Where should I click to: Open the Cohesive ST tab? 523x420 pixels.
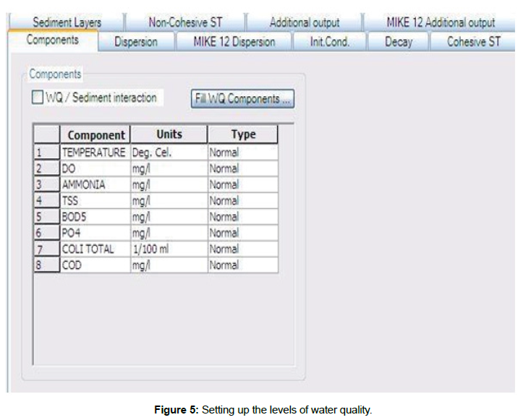click(x=473, y=42)
